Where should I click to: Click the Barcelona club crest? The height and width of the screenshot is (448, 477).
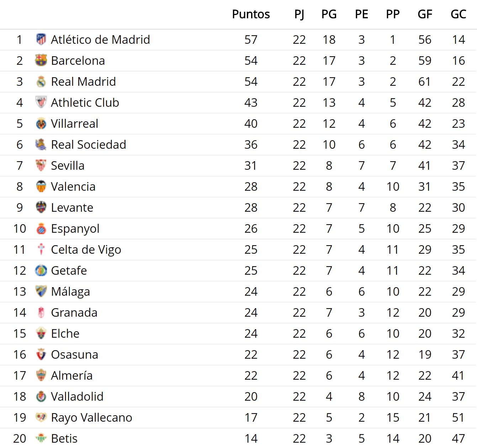coord(41,60)
